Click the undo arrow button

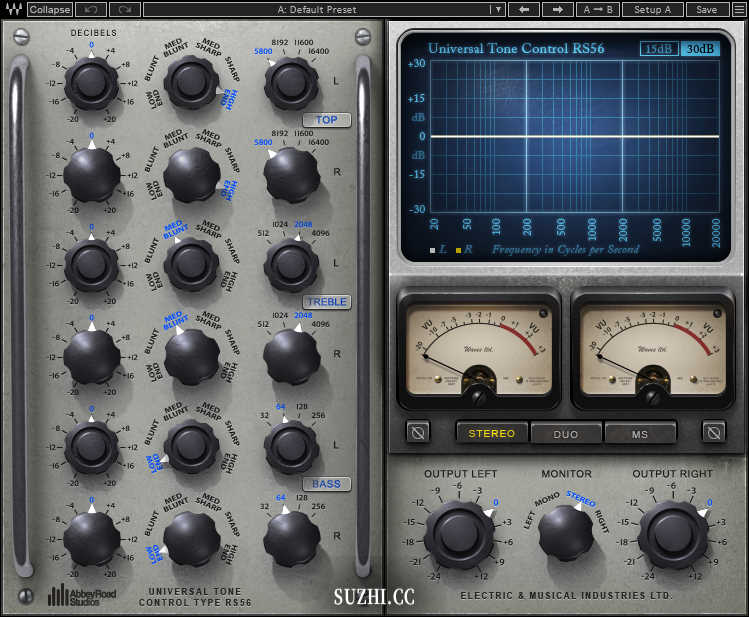[90, 9]
